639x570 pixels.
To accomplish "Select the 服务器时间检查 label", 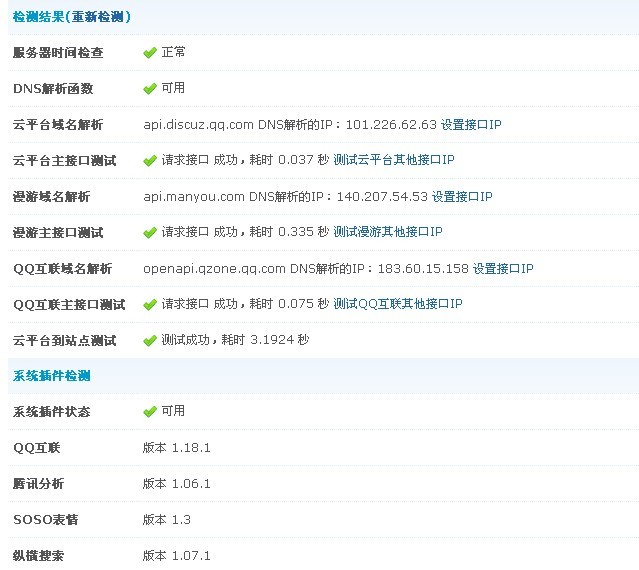I will pyautogui.click(x=58, y=53).
